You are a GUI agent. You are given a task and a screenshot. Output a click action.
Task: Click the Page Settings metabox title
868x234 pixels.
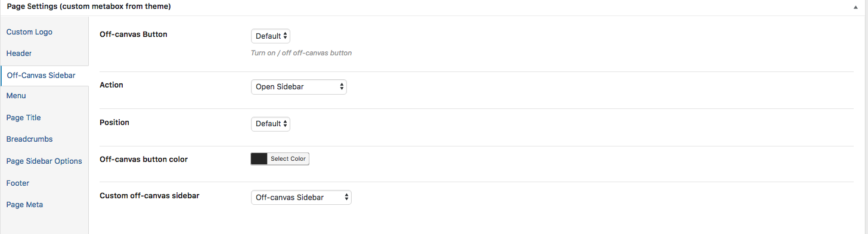point(88,7)
